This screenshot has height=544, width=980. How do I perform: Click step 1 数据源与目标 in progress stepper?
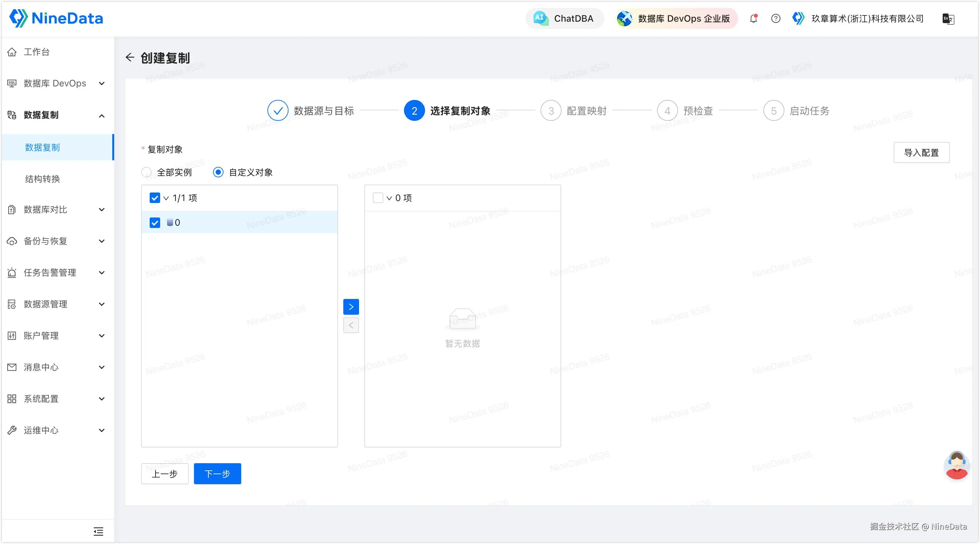coord(278,111)
